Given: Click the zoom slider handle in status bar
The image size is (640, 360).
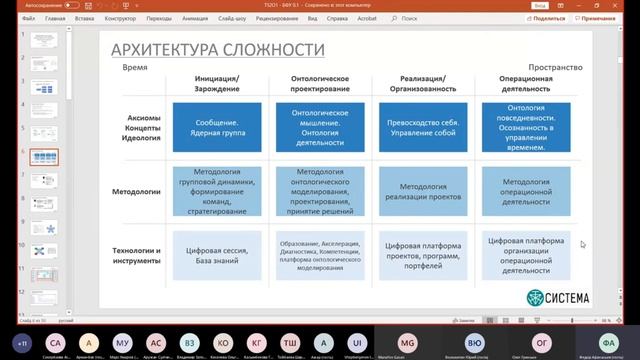Looking at the screenshot, I should point(572,321).
